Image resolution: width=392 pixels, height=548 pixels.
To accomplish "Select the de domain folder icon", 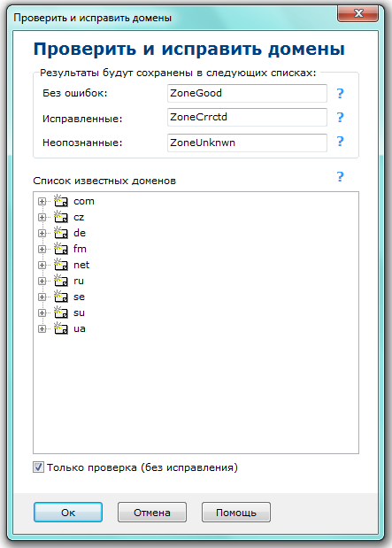I will 61,233.
